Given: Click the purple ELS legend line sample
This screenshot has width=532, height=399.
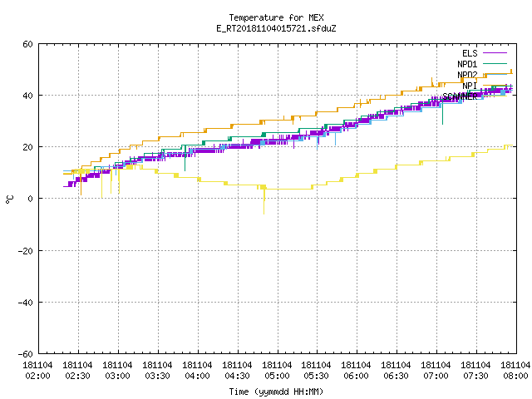Looking at the screenshot, I should (495, 53).
